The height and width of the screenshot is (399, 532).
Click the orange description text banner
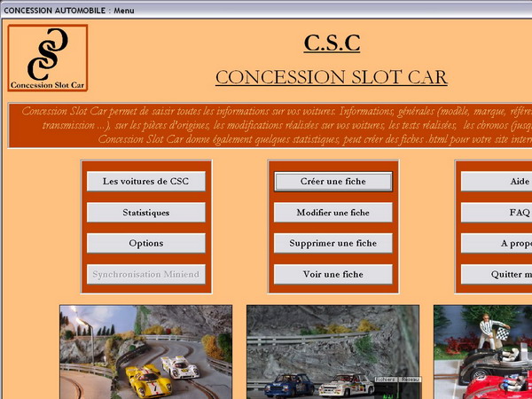click(266, 126)
